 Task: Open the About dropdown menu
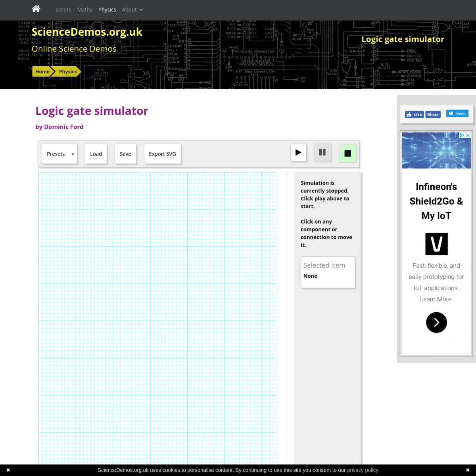point(132,10)
